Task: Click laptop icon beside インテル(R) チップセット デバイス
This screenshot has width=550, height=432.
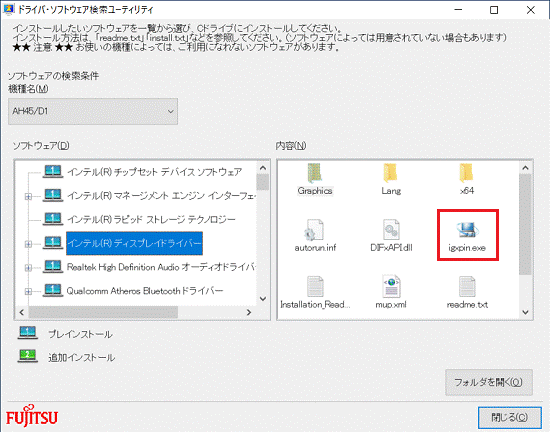Action: pos(53,171)
